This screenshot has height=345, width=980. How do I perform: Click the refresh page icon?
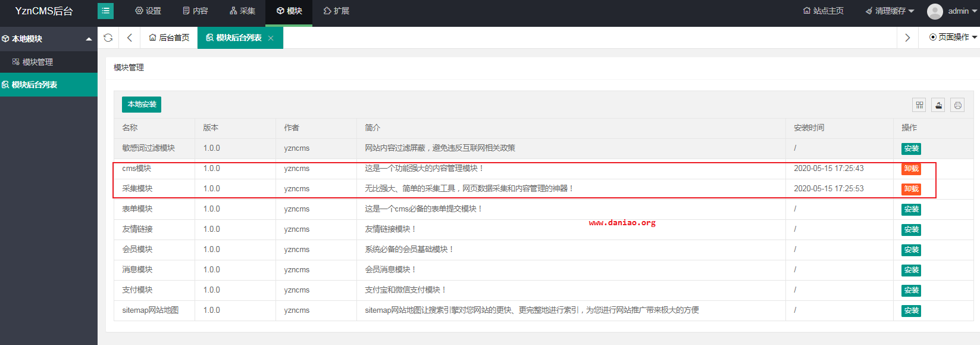click(x=108, y=38)
